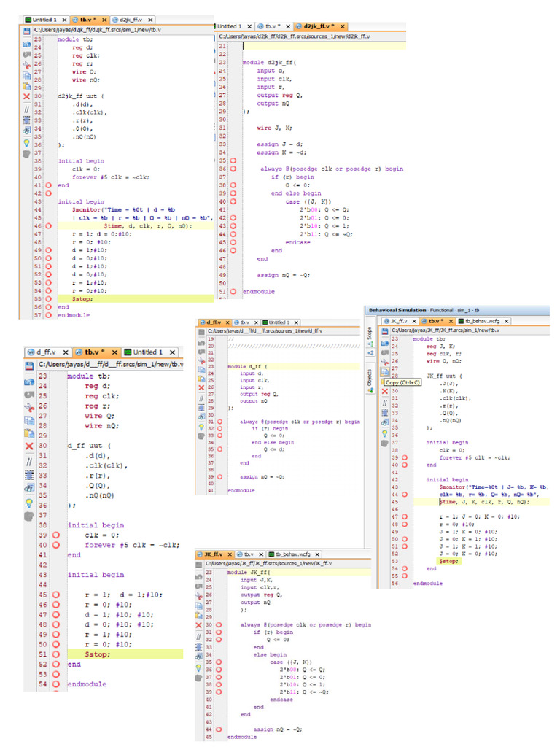The width and height of the screenshot is (560, 747).
Task: Switch to d2jk_ff.v tab in top-left editor
Action: point(132,18)
